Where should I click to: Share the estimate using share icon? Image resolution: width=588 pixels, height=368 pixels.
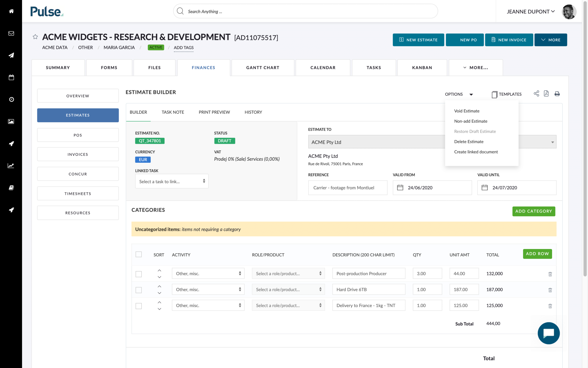pos(536,94)
